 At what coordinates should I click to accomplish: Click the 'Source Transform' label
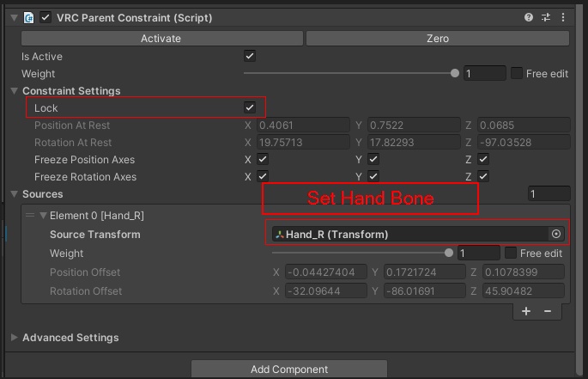click(95, 235)
